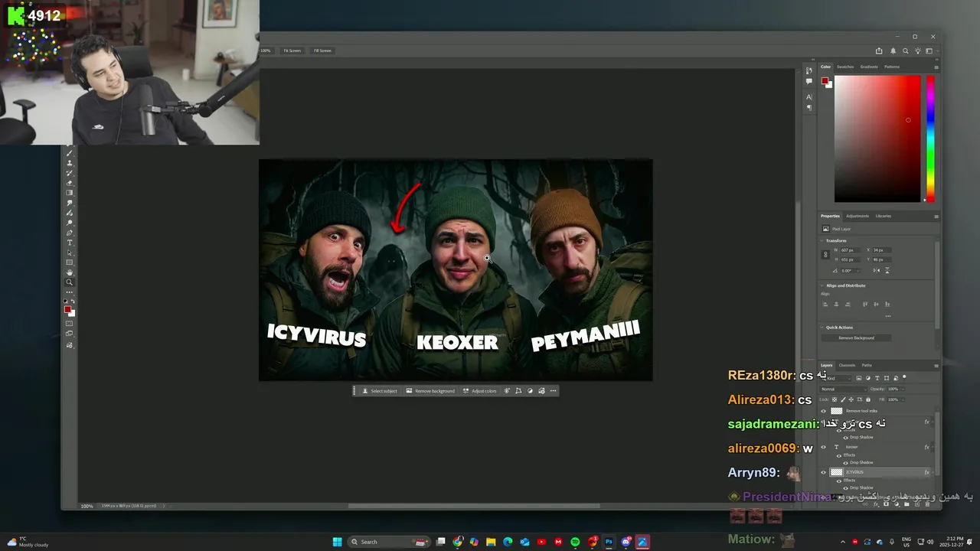980x551 pixels.
Task: Select the Clone Stamp tool
Action: tap(69, 163)
